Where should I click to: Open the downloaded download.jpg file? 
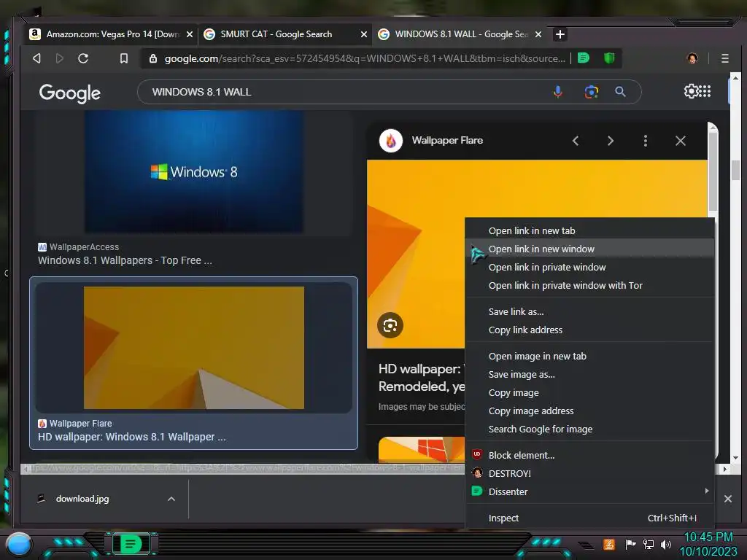[x=82, y=499]
